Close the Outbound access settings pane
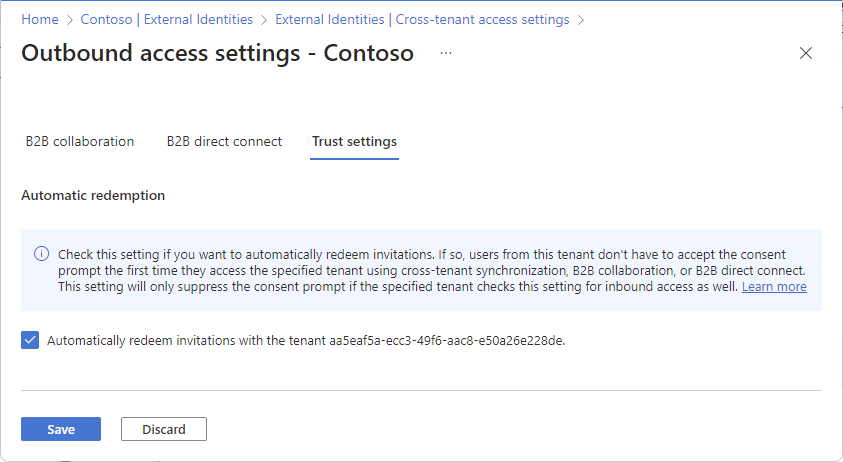Image resolution: width=843 pixels, height=462 pixels. [806, 53]
